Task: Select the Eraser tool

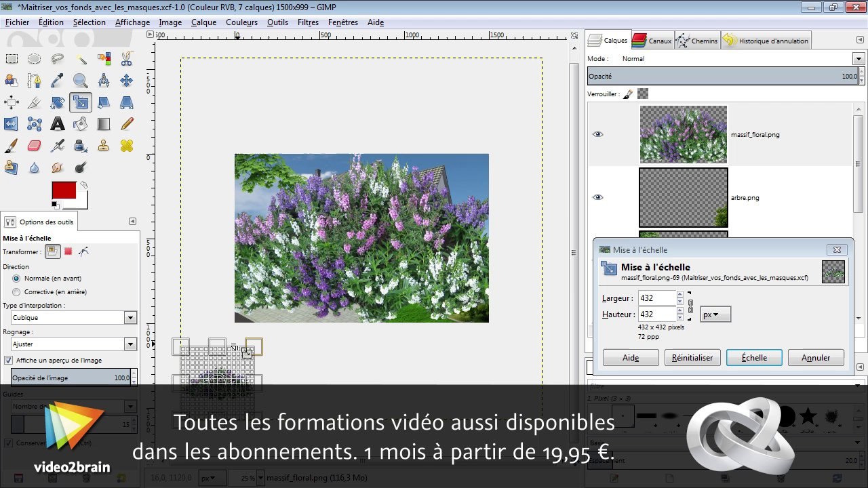Action: pos(35,146)
